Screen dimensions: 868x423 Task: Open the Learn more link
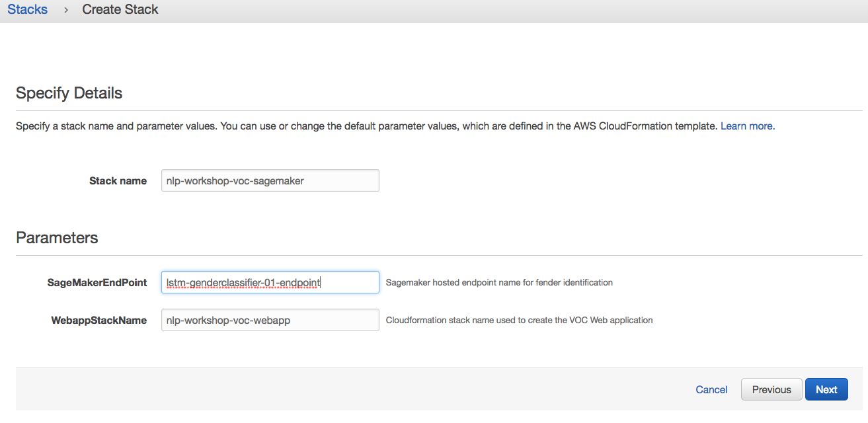(746, 126)
